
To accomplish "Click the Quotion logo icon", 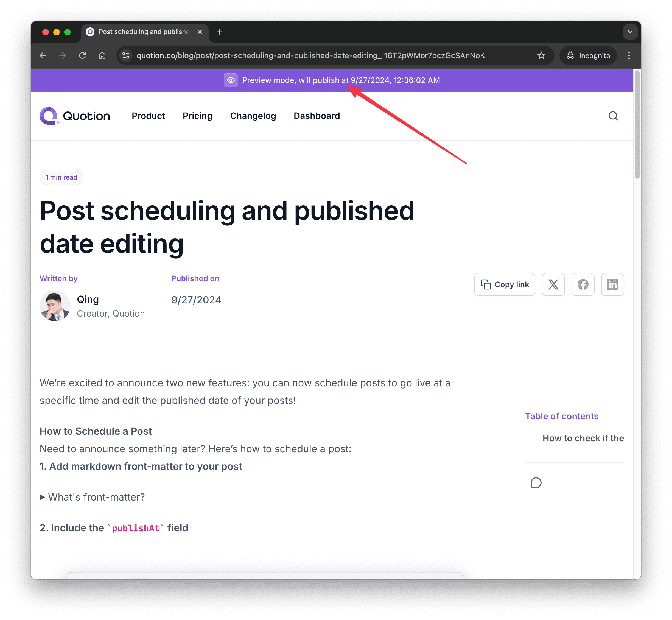I will (x=49, y=116).
